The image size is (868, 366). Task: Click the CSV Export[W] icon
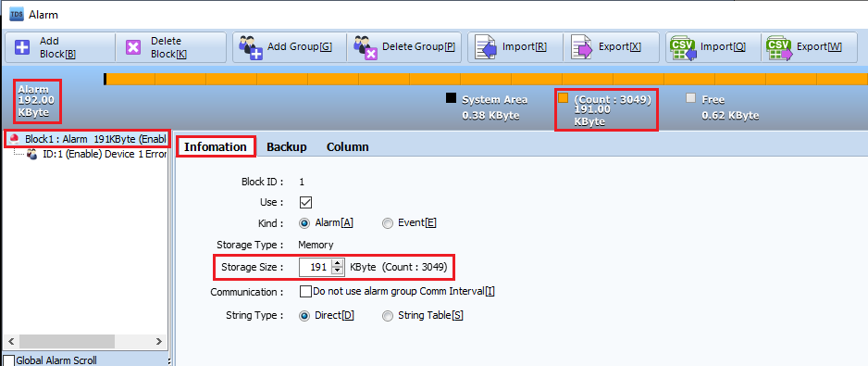point(779,48)
